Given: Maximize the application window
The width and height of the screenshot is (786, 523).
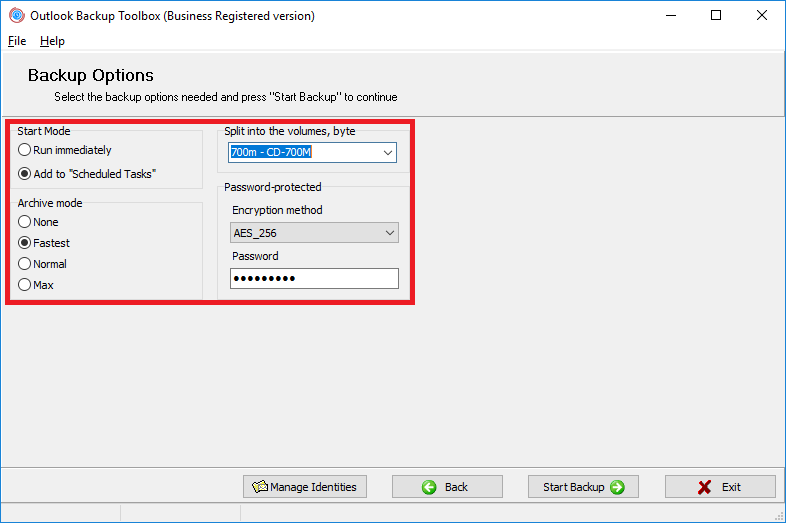Looking at the screenshot, I should coord(716,16).
